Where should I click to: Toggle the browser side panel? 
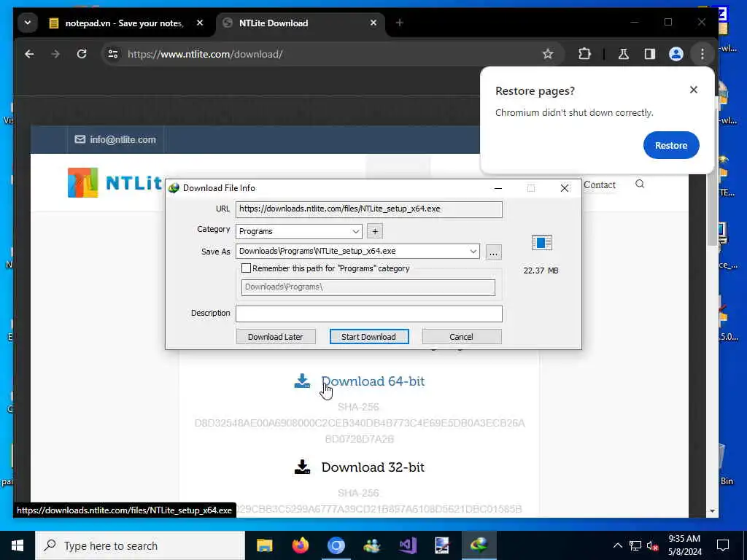(650, 54)
